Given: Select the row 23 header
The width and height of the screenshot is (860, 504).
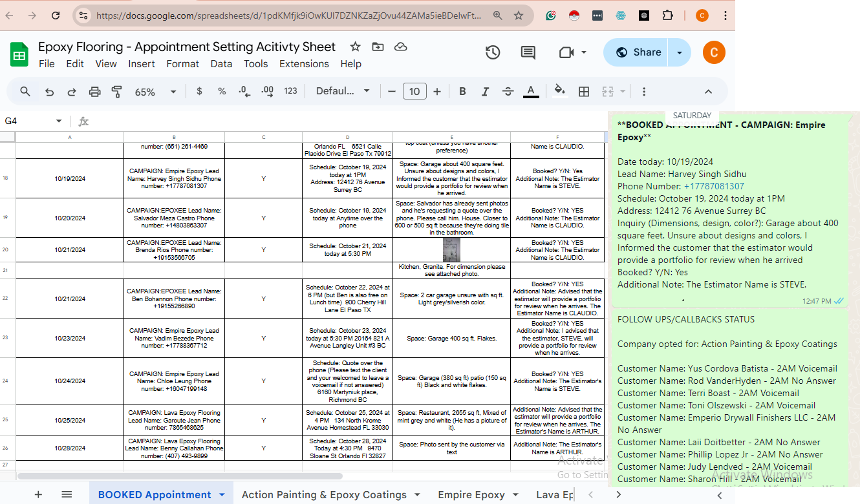Looking at the screenshot, I should click(5, 338).
